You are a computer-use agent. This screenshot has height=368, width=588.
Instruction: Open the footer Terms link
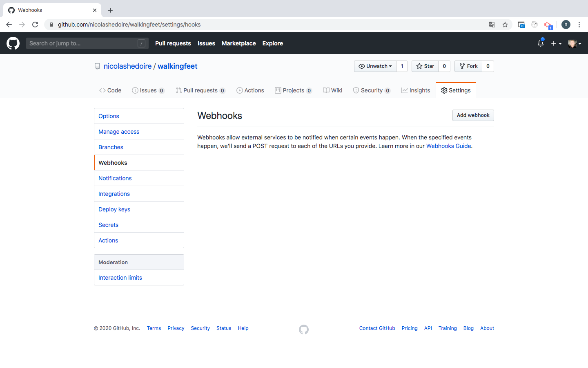(154, 328)
